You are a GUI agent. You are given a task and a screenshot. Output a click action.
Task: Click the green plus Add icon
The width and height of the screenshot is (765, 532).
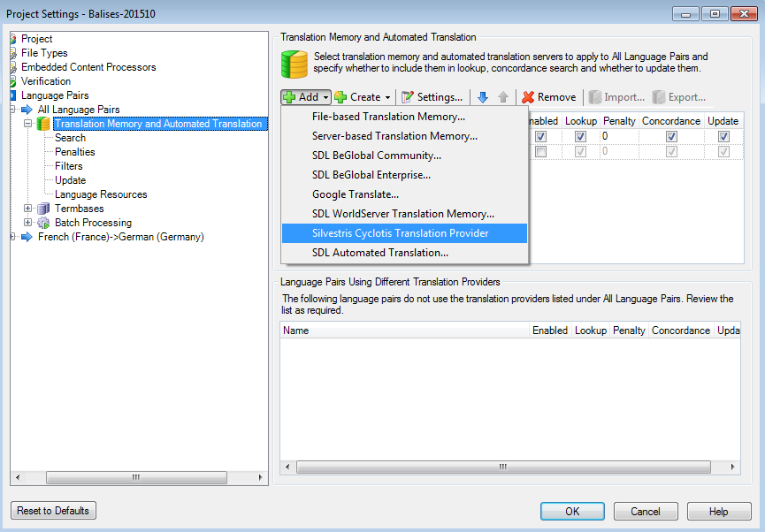pos(289,97)
